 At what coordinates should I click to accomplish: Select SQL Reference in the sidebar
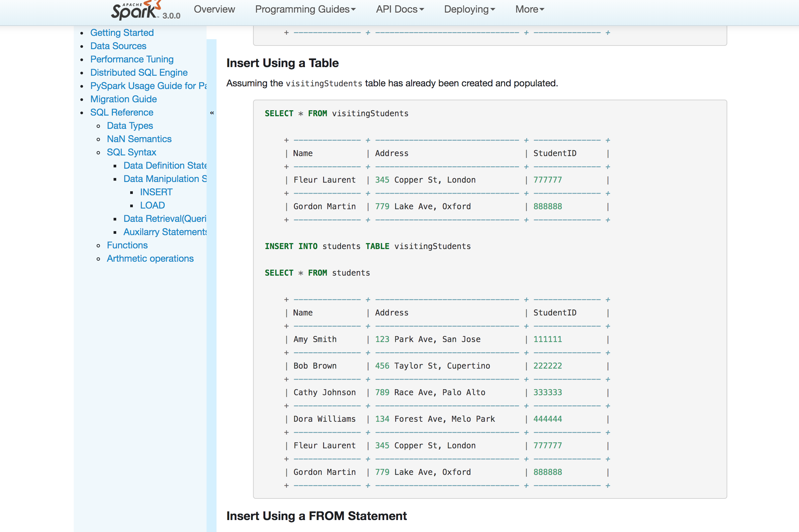(x=122, y=112)
